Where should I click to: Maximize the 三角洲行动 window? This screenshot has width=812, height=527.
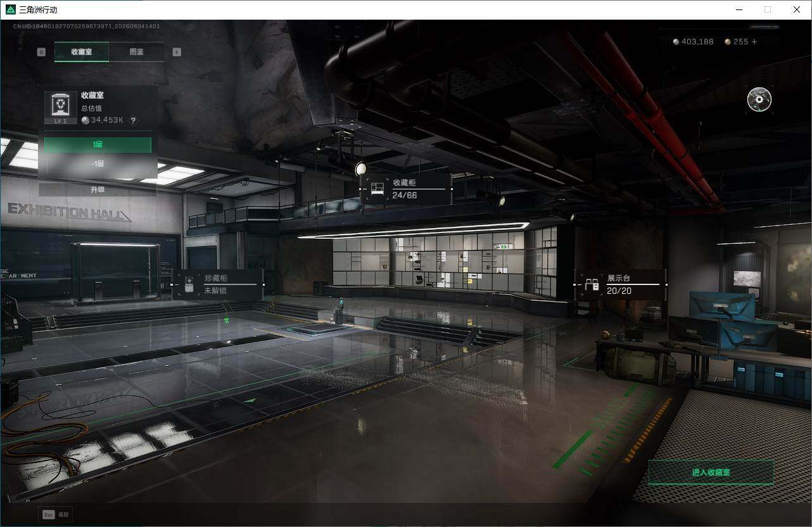point(768,10)
